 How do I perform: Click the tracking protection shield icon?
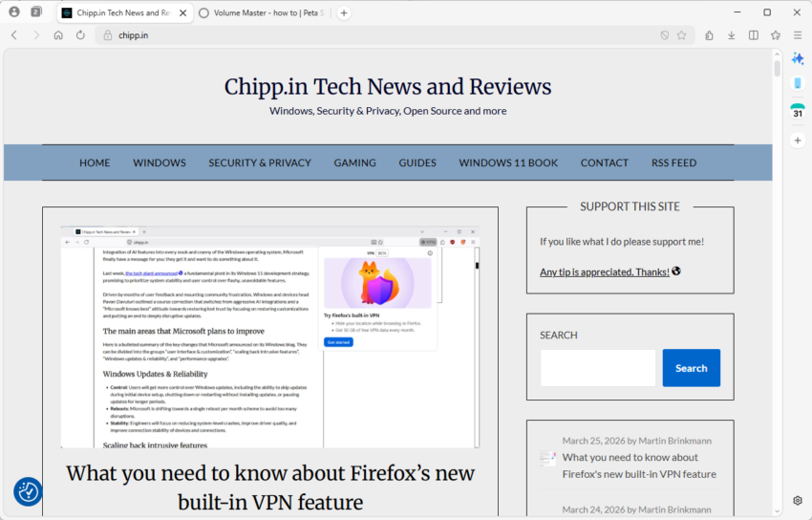tap(665, 35)
